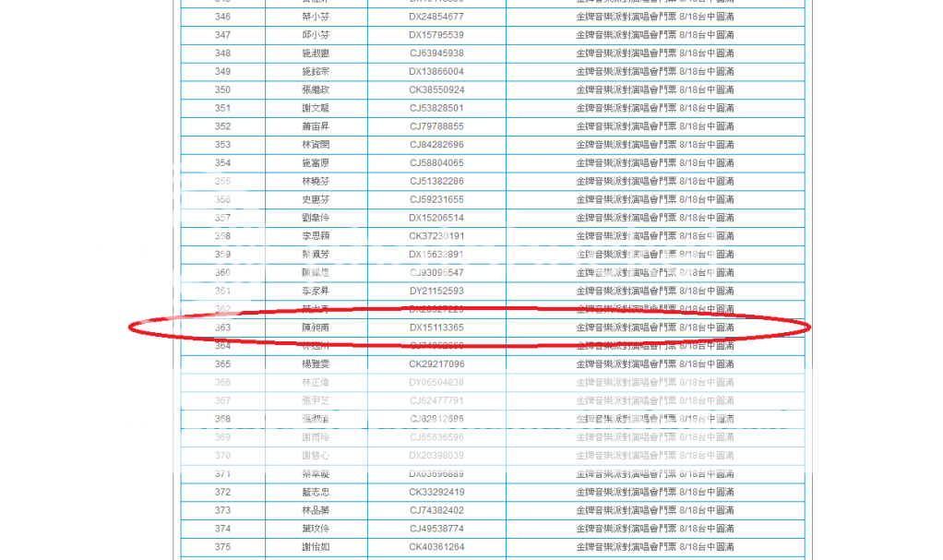The height and width of the screenshot is (560, 943).
Task: Select code CJ58804065 in row 354
Action: click(436, 163)
